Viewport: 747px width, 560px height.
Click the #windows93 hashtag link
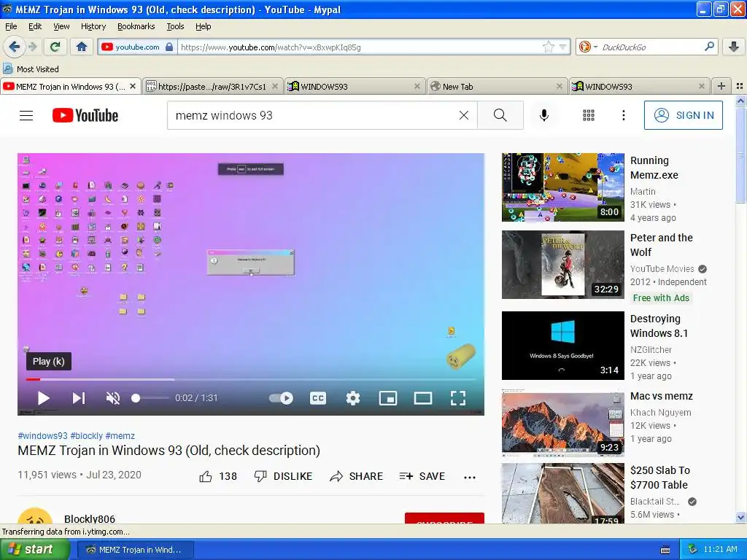(x=42, y=436)
